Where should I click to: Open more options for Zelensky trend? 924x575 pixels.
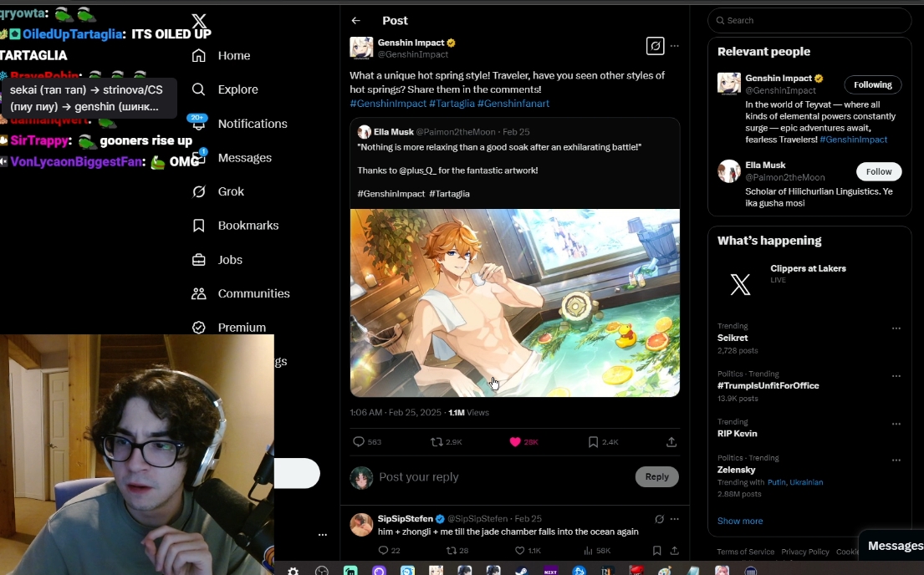click(896, 461)
